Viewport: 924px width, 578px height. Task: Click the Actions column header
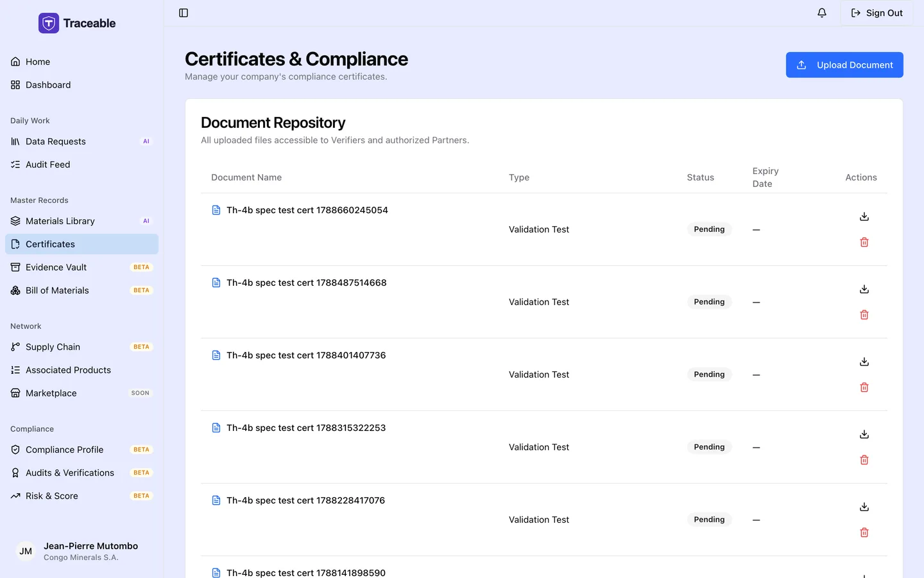tap(861, 177)
